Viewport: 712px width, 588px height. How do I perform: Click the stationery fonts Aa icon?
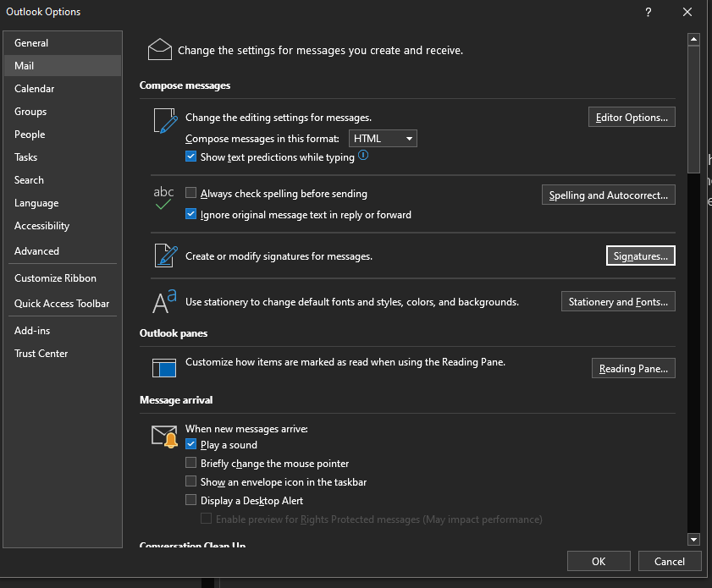tap(164, 302)
